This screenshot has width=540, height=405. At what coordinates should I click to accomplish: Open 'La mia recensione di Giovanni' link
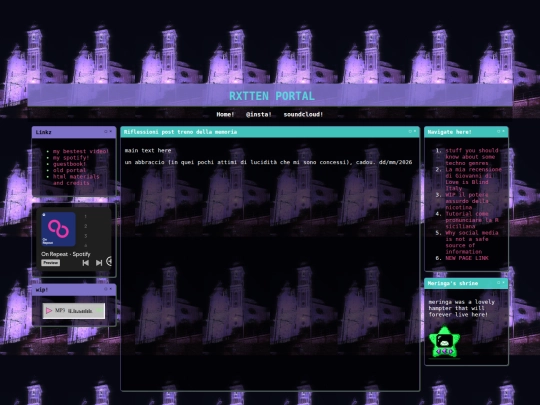[x=473, y=179]
